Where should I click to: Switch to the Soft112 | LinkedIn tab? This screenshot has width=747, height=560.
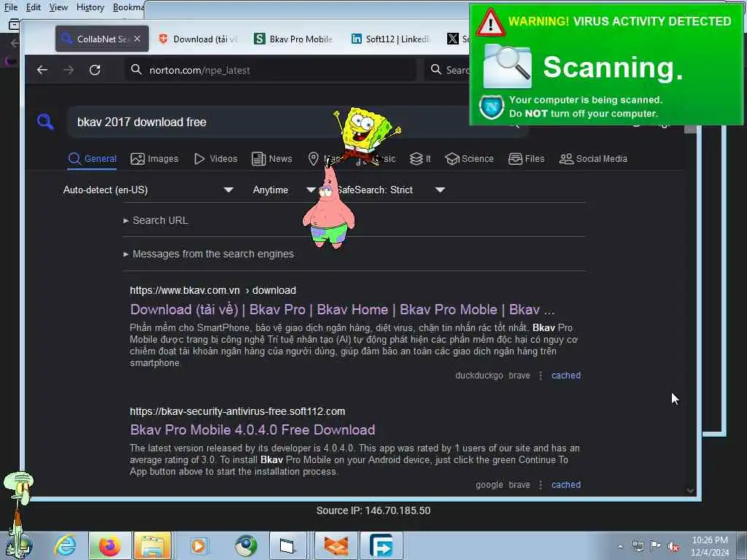391,39
